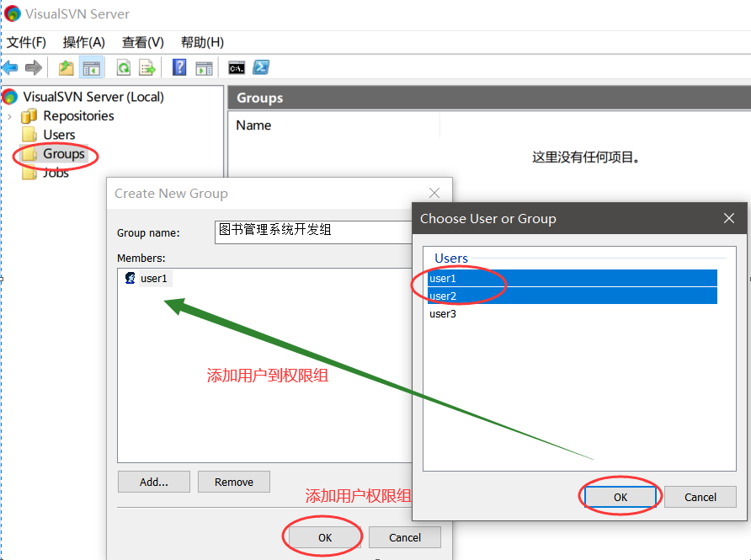The width and height of the screenshot is (751, 560).
Task: Click OK in Create New Group dialog
Action: (325, 537)
